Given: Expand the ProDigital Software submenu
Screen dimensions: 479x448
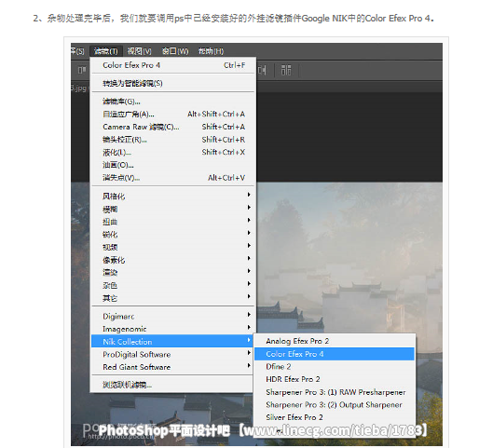Looking at the screenshot, I should [173, 354].
